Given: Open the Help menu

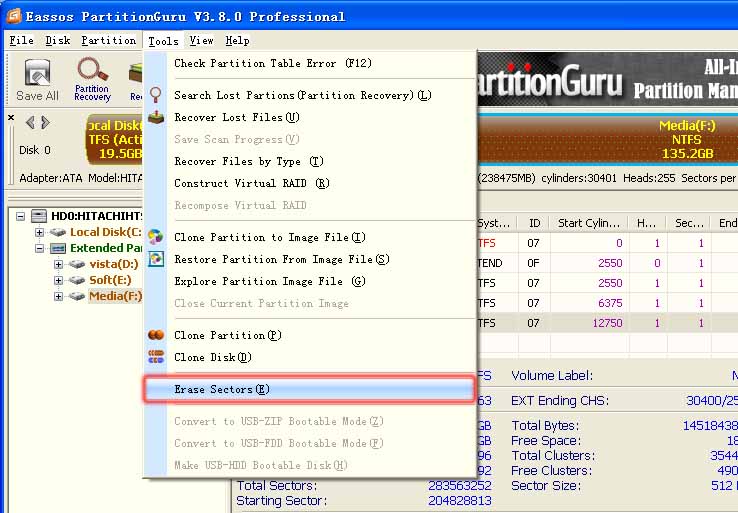Looking at the screenshot, I should [237, 40].
